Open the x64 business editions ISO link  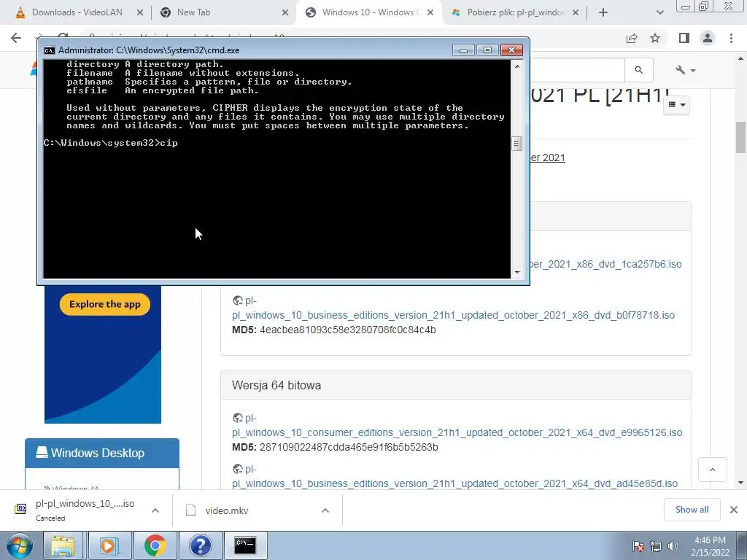click(454, 483)
